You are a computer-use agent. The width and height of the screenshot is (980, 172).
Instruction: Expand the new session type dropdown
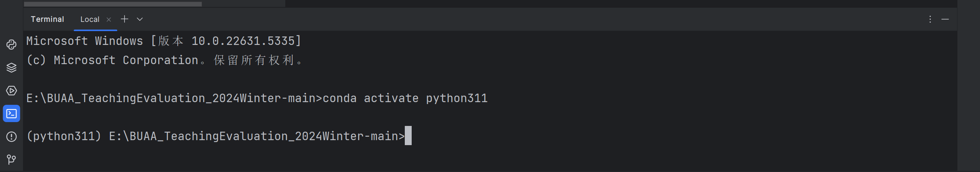click(x=140, y=19)
